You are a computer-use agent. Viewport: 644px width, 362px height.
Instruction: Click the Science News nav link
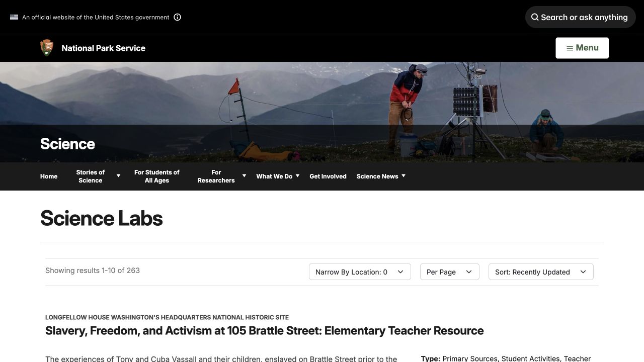(x=377, y=176)
